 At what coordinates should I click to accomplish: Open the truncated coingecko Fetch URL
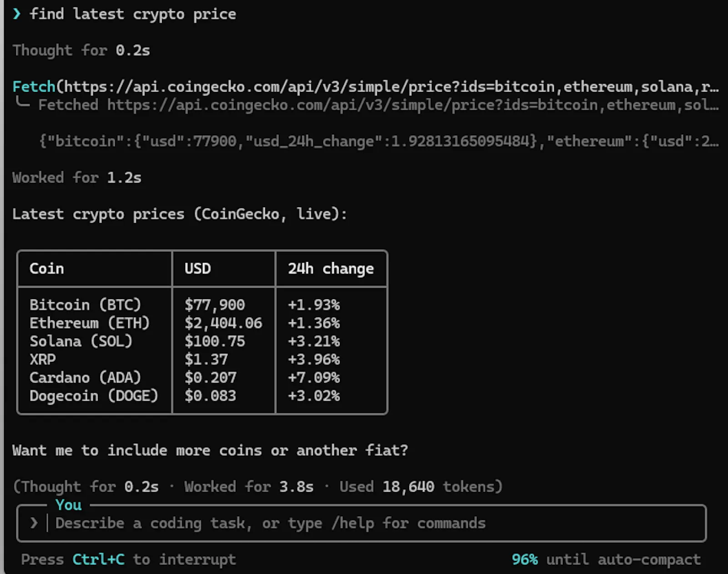pos(391,86)
